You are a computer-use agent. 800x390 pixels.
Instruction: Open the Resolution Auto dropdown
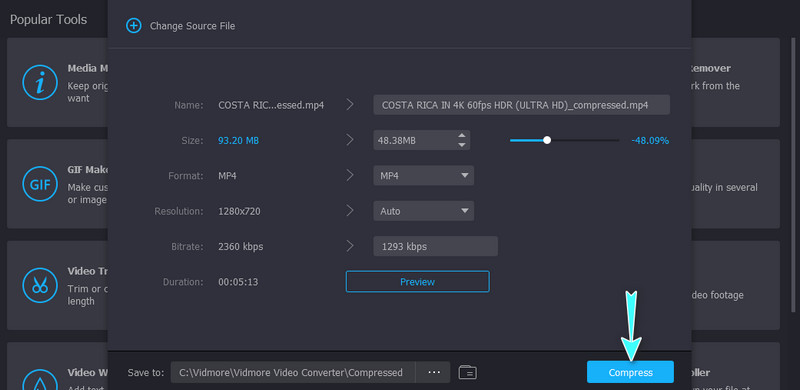(x=423, y=211)
